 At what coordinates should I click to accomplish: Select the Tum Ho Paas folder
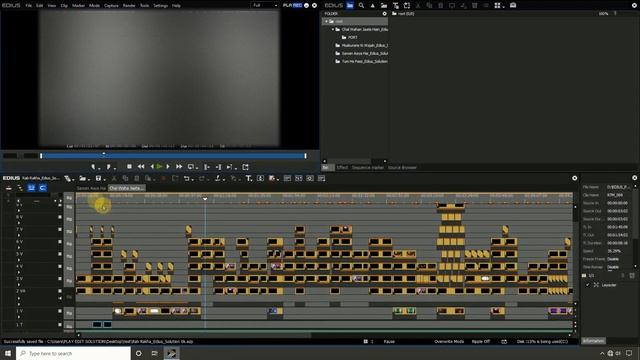[364, 61]
